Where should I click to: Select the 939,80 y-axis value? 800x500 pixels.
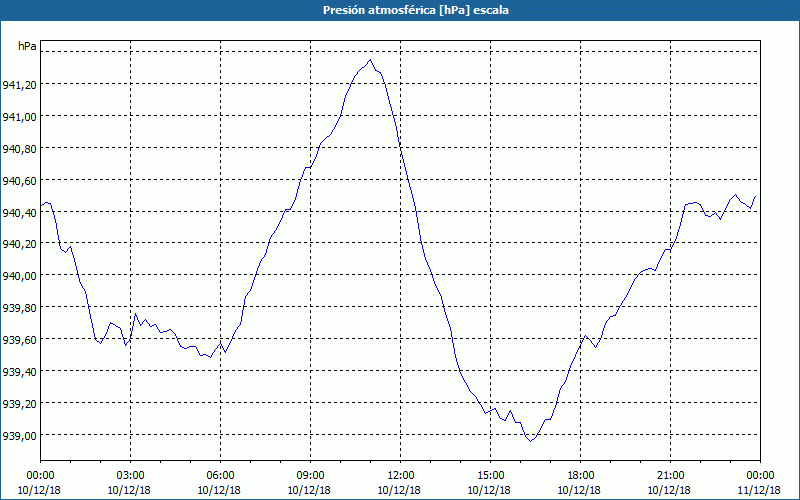coord(19,308)
